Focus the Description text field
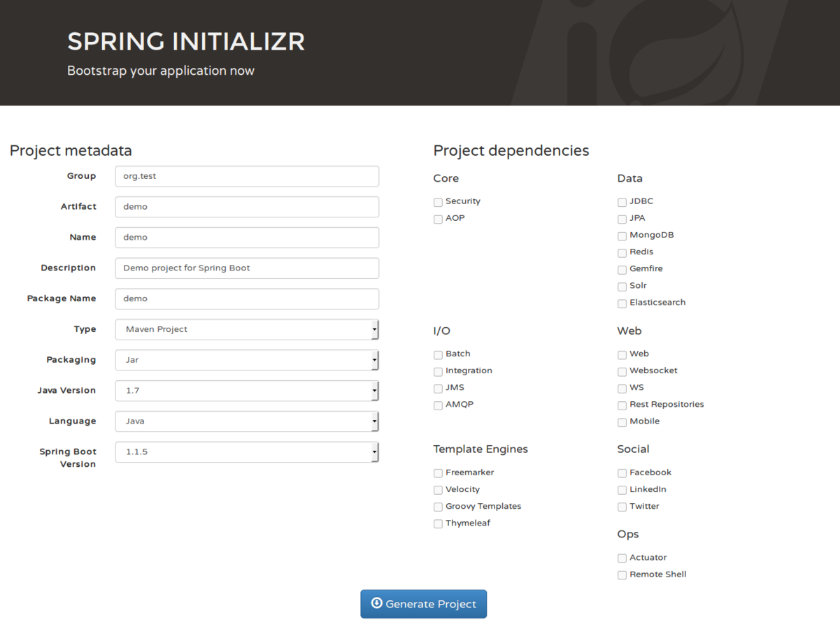Screen dimensions: 840x629 (x=247, y=268)
